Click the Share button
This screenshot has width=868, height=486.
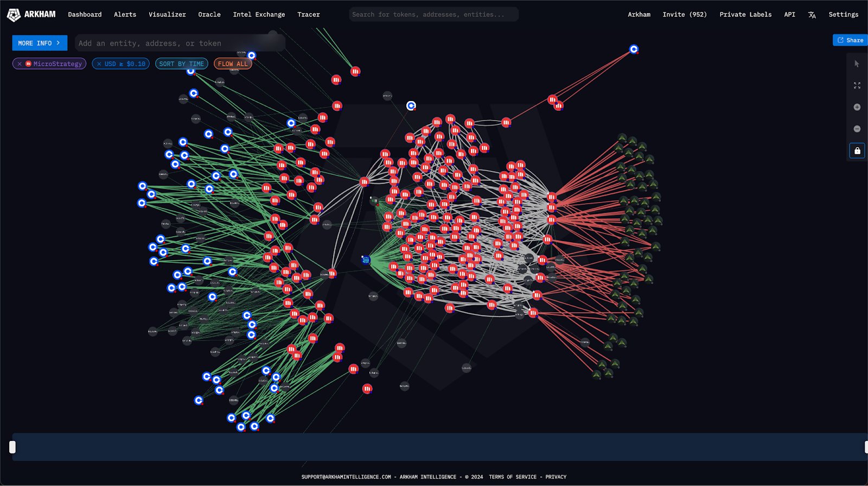[x=850, y=40]
